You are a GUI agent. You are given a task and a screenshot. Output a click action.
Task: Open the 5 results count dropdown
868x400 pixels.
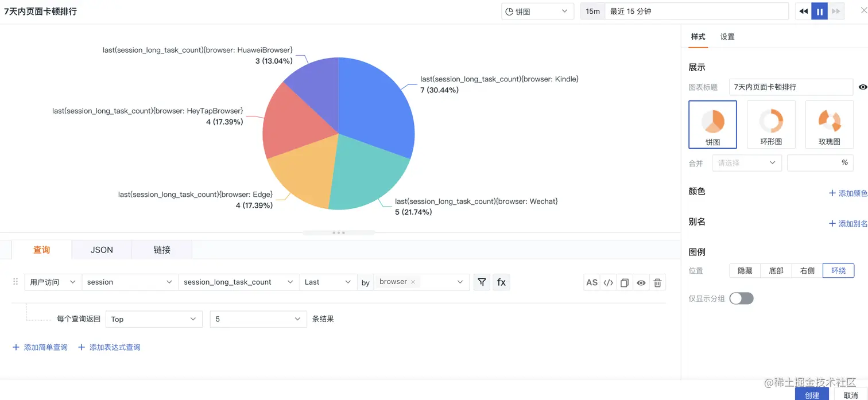click(258, 319)
